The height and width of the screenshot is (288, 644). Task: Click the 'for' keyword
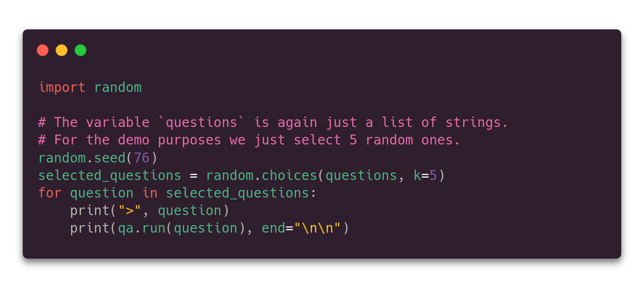[50, 193]
